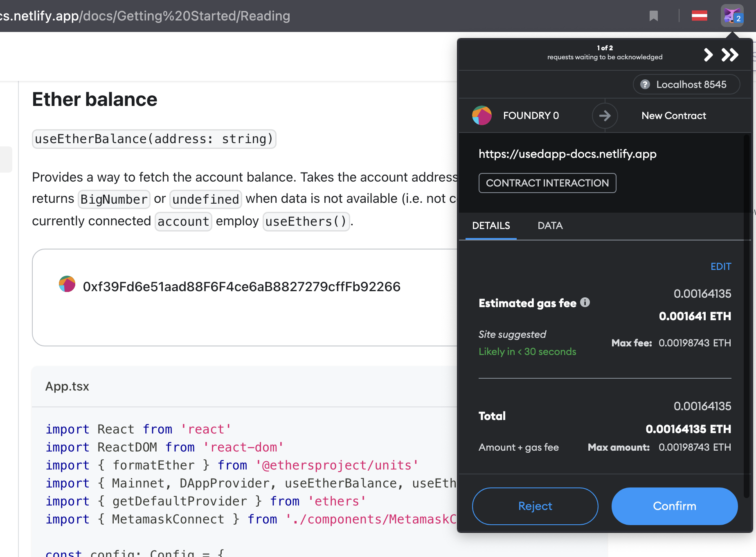Click the question mark on Localhost 8545 badge
Screen dimensions: 756x557
click(646, 84)
